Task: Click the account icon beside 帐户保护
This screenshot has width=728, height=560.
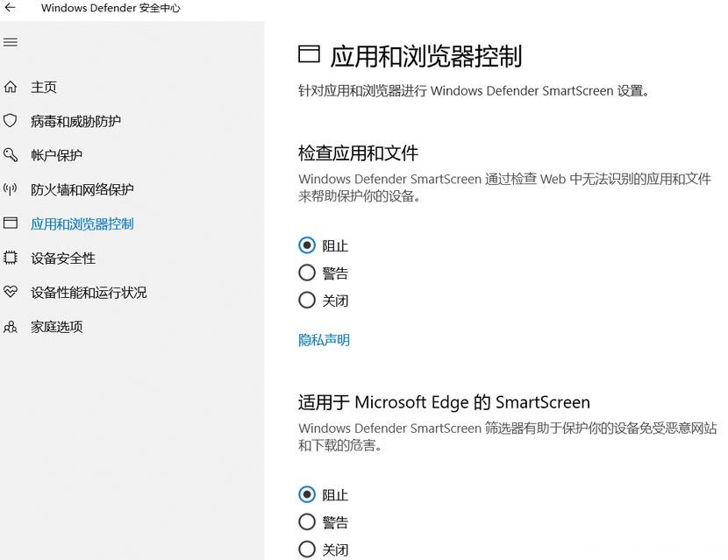Action: tap(11, 154)
